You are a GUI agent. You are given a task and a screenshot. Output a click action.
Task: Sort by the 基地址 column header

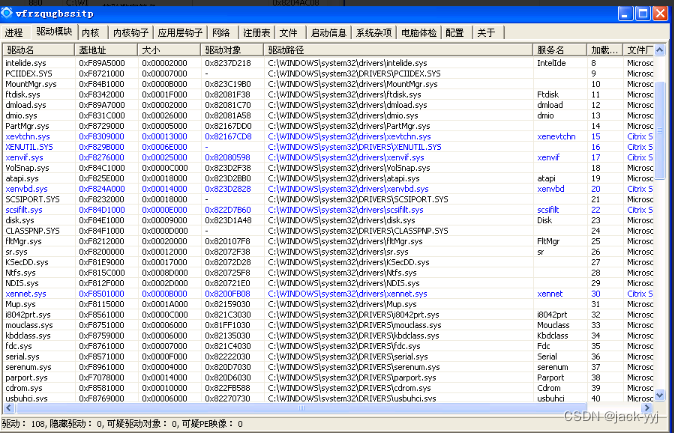point(106,50)
